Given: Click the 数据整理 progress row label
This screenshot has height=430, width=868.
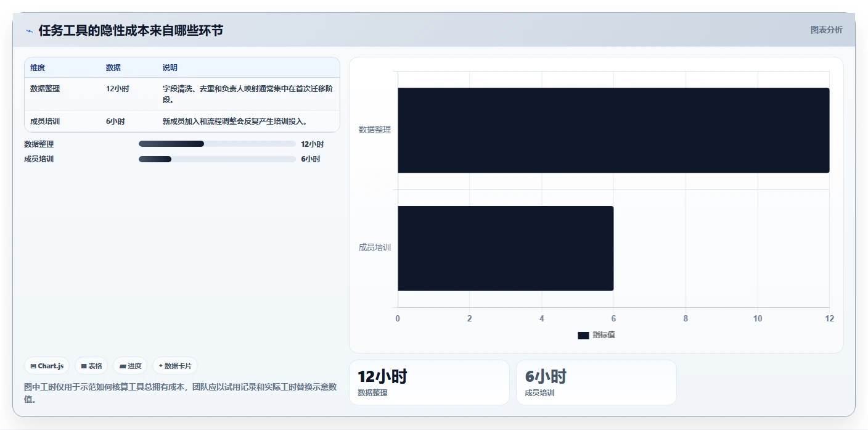Looking at the screenshot, I should point(39,144).
